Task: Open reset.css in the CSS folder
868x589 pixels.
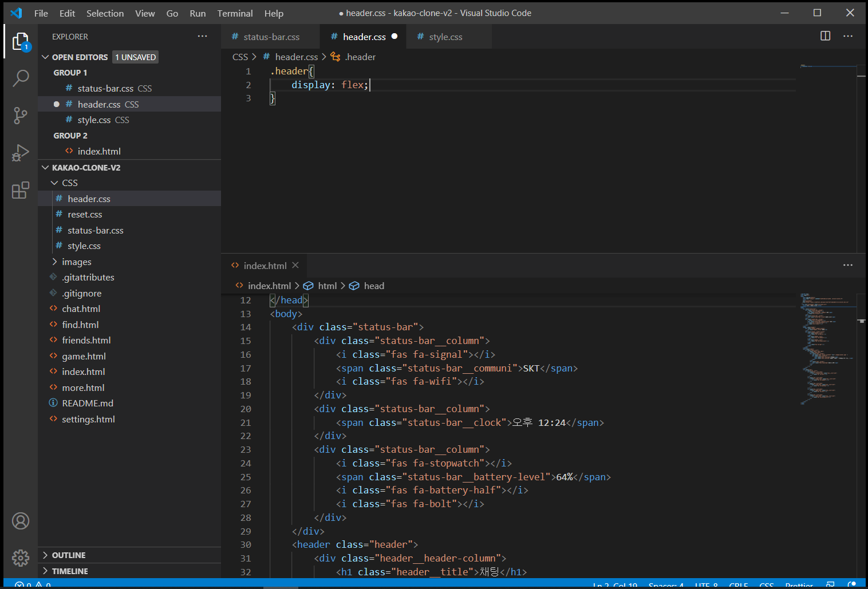Action: [129, 214]
